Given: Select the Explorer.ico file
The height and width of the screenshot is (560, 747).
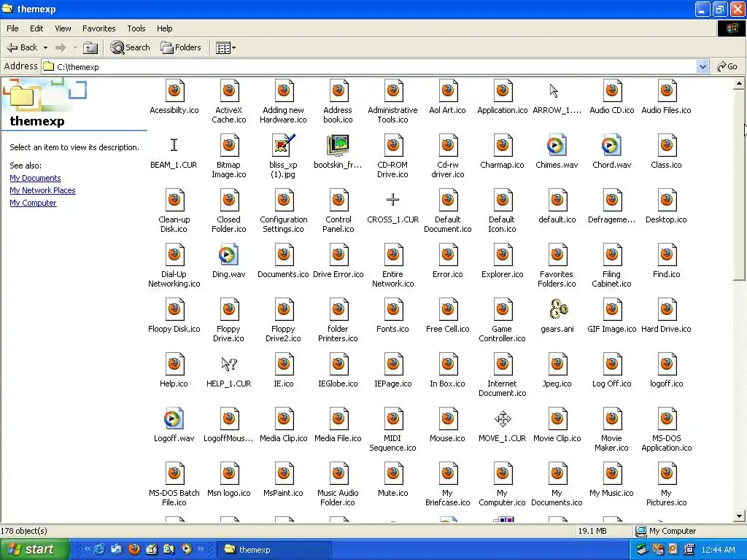Looking at the screenshot, I should pyautogui.click(x=503, y=254).
